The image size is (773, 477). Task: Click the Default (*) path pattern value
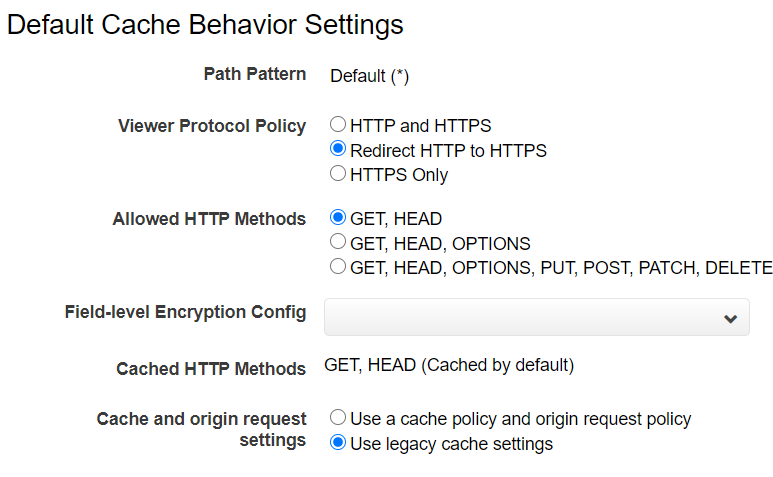point(369,76)
